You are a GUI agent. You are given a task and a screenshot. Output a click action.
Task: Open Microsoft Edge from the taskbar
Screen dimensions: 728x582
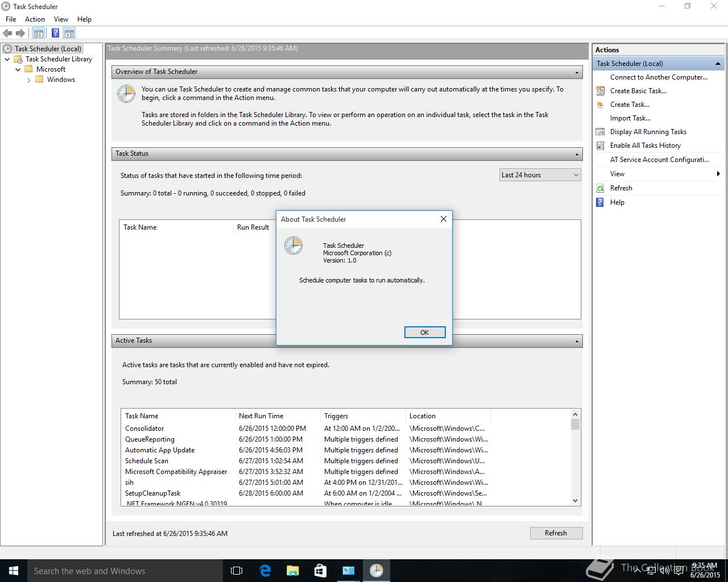click(265, 571)
